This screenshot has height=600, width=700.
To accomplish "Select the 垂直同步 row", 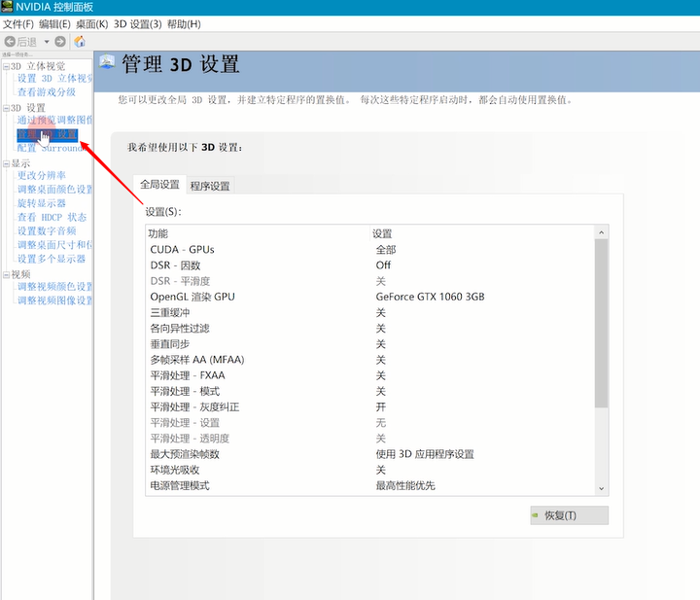I will click(370, 343).
